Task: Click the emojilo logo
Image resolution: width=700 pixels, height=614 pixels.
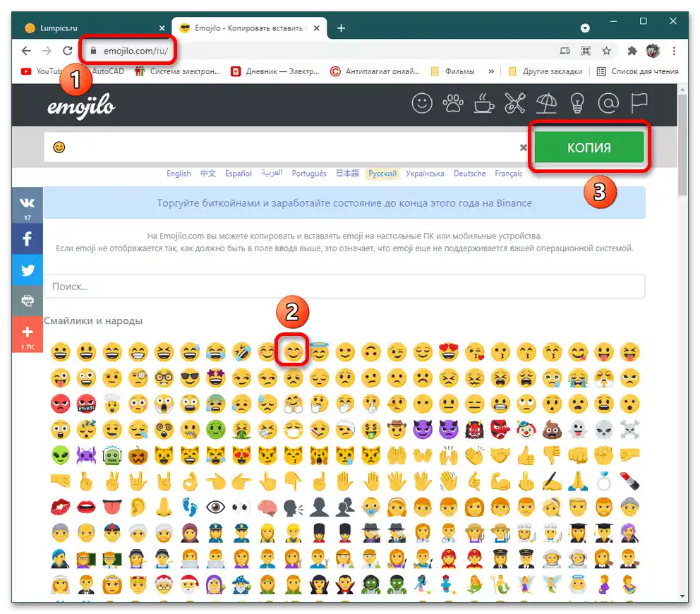Action: pyautogui.click(x=81, y=107)
